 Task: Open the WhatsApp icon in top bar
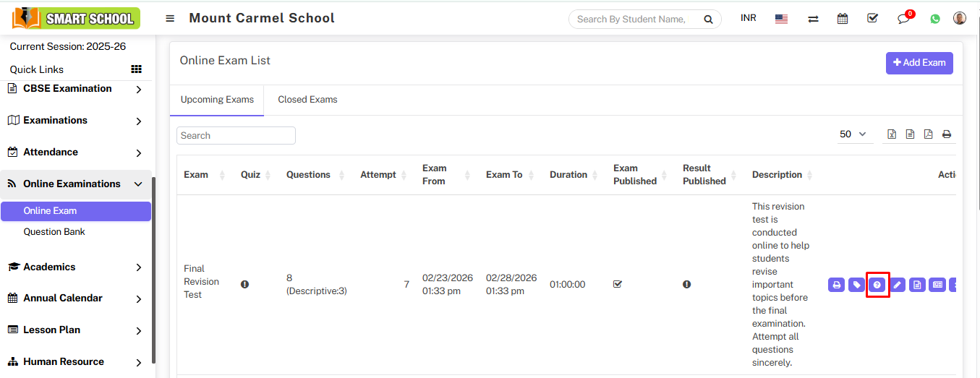935,19
